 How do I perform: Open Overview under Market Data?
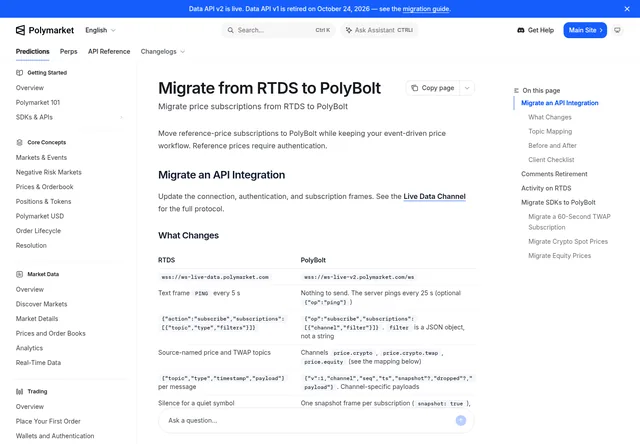[30, 289]
